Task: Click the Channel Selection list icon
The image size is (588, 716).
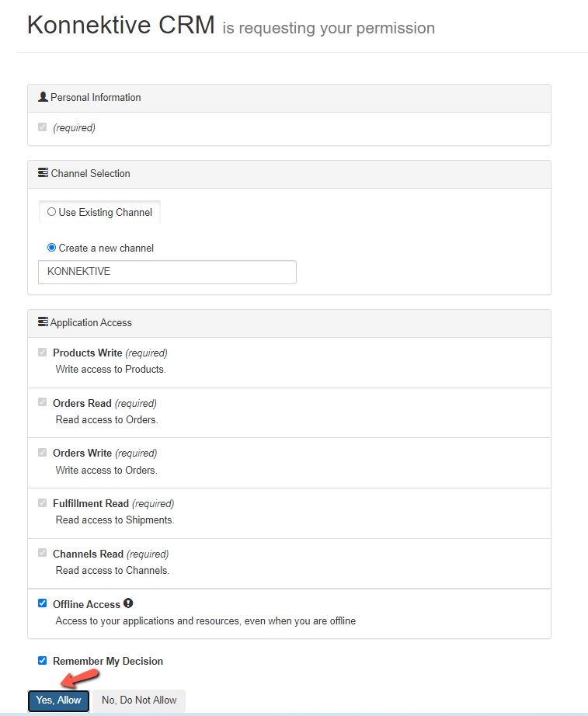Action: coord(43,173)
